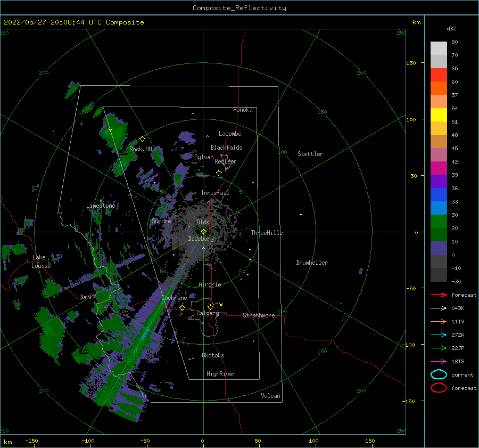
Task: Click the Calgary city label
Action: (208, 313)
